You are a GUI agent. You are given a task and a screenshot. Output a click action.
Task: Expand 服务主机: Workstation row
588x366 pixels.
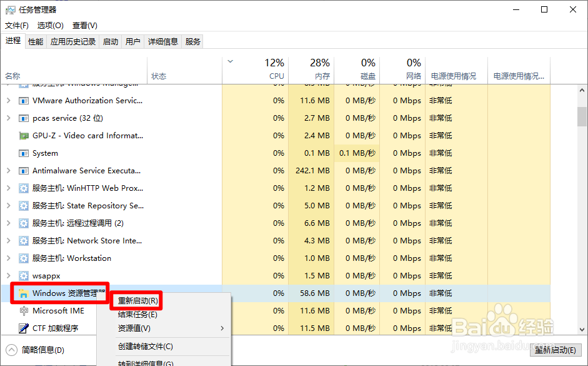pos(9,258)
